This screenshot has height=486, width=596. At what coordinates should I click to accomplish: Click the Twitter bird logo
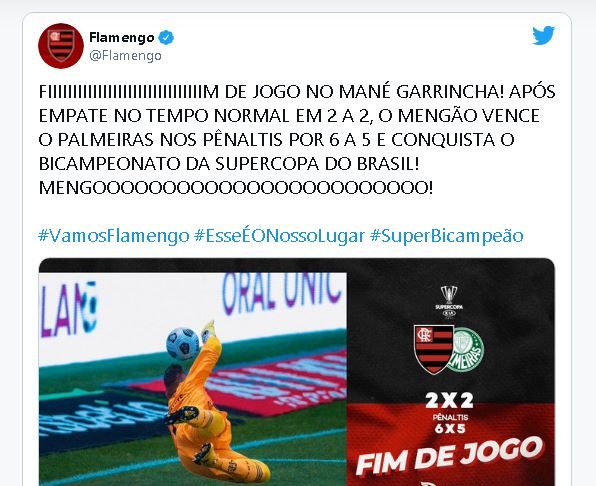[x=543, y=35]
